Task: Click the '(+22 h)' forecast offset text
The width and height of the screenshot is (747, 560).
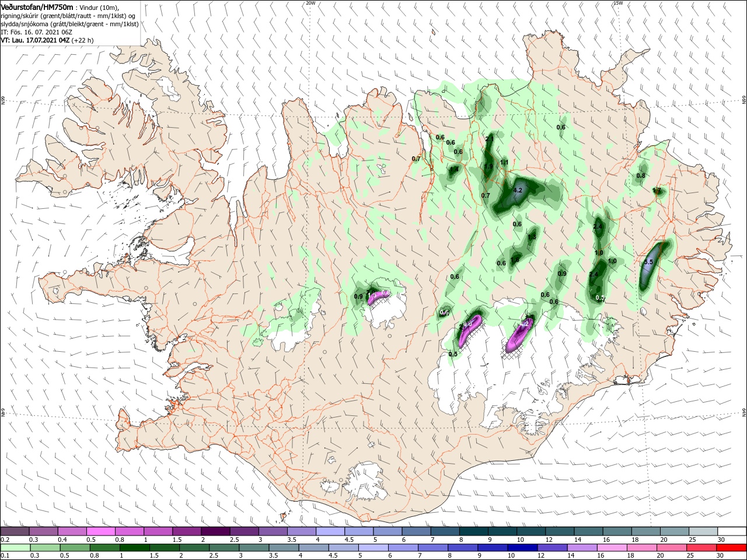Action: tap(83, 40)
